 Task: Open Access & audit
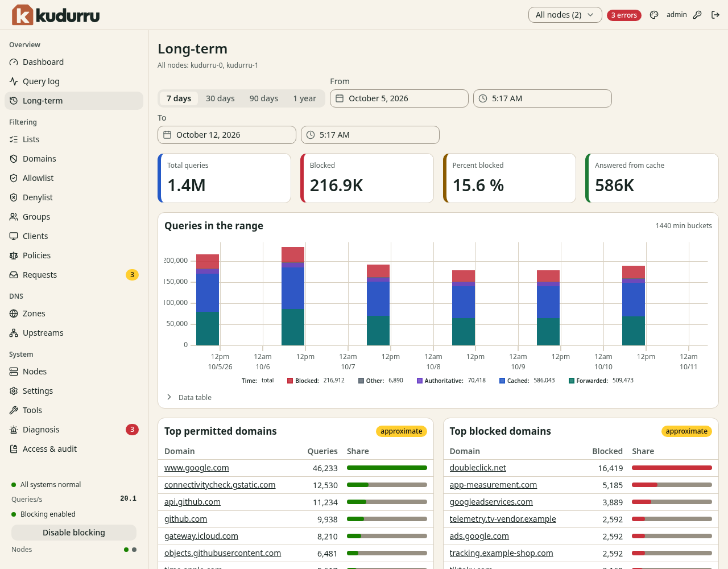coord(74,449)
